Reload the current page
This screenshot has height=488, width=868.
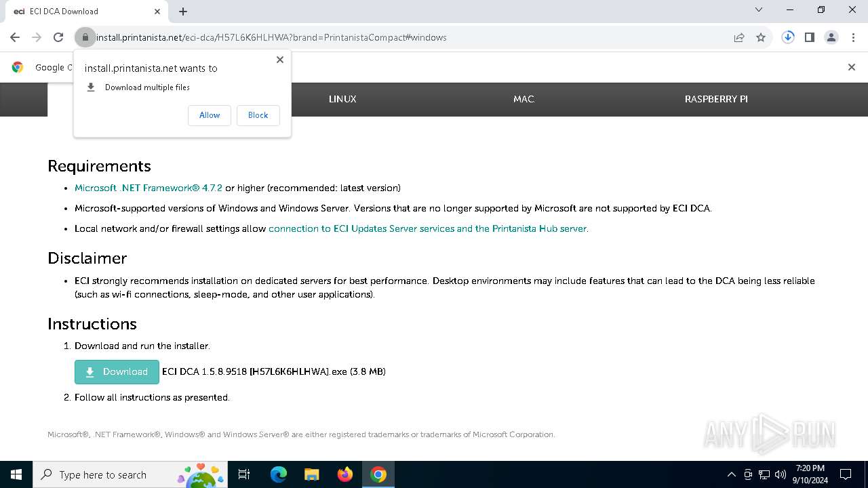pyautogui.click(x=58, y=37)
